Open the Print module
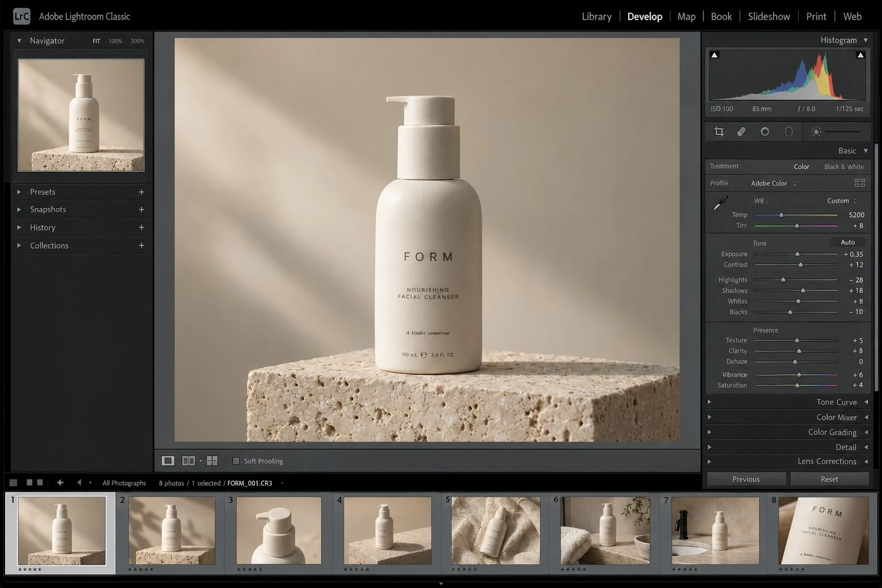882x588 pixels. coord(816,17)
